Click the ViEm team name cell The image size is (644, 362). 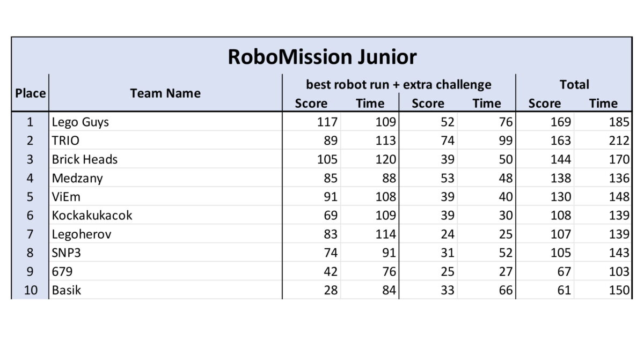coord(165,197)
